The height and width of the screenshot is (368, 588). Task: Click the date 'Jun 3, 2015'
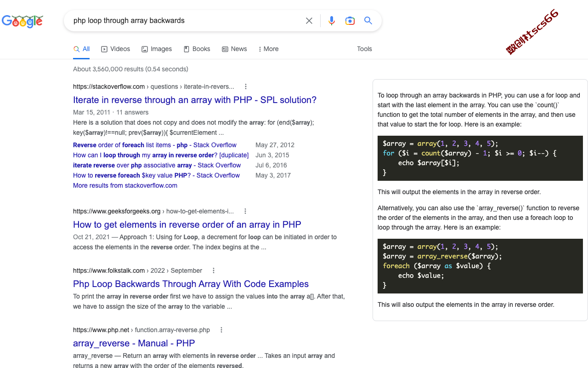272,155
